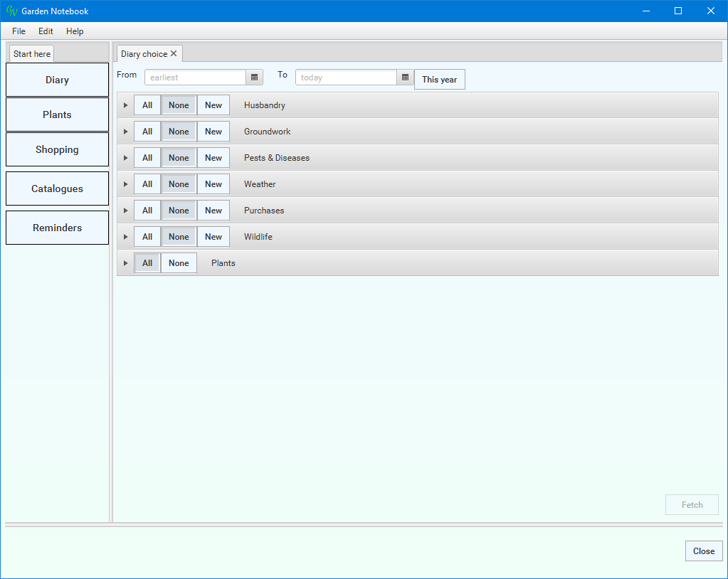The image size is (728, 579).
Task: Expand the Wildlife section
Action: coord(126,237)
